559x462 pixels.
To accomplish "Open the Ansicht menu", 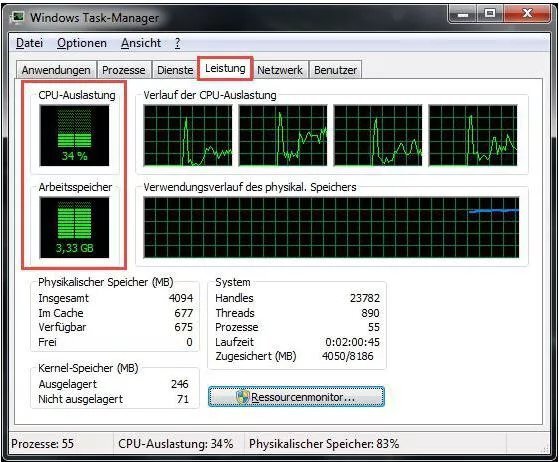I will (141, 43).
